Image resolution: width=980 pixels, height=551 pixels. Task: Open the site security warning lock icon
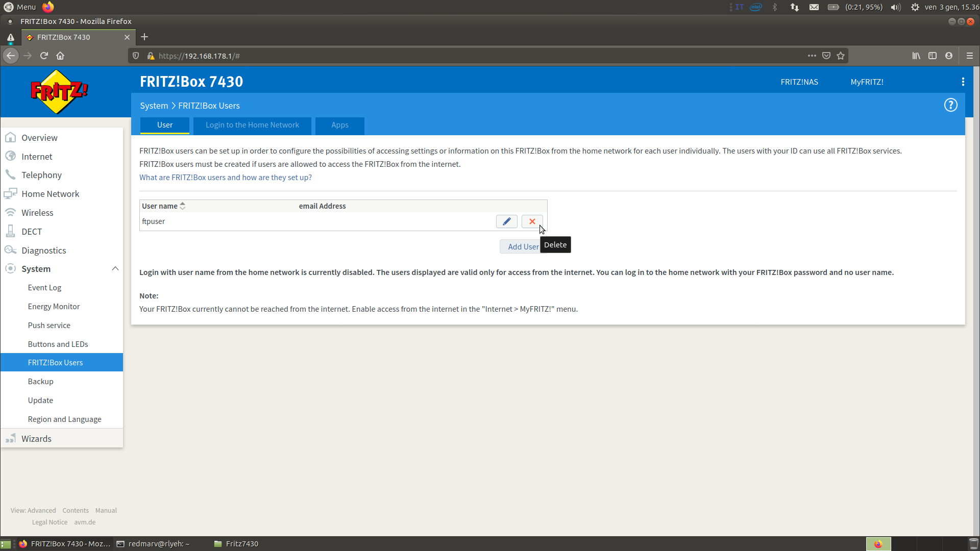(x=151, y=56)
